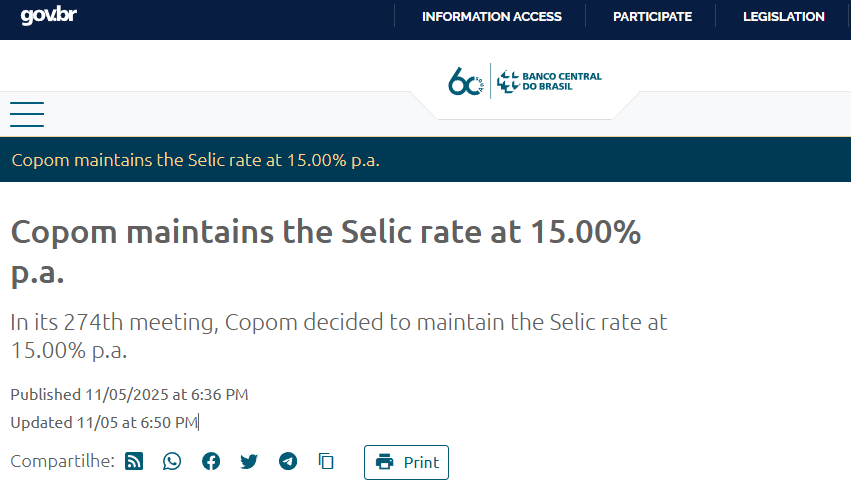Copy the article link icon
Image resolution: width=851 pixels, height=484 pixels.
pyautogui.click(x=326, y=461)
